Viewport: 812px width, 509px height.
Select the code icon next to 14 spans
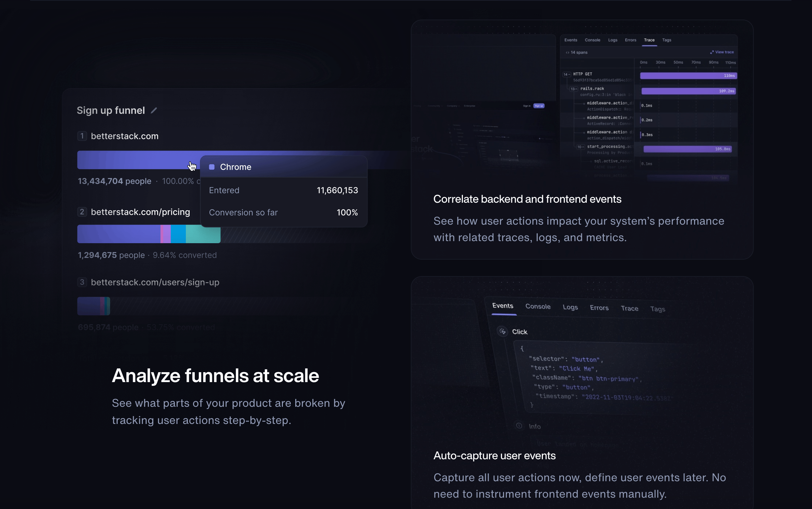(568, 52)
